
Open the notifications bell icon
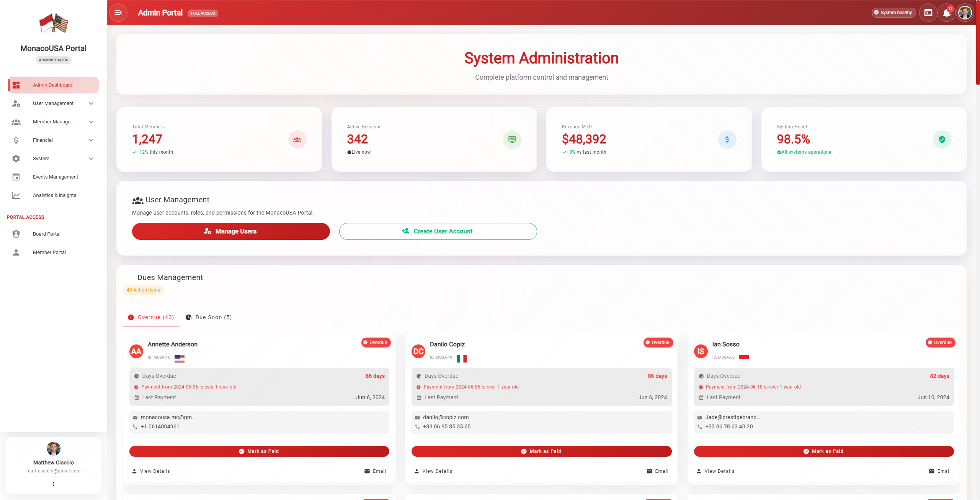[x=947, y=13]
